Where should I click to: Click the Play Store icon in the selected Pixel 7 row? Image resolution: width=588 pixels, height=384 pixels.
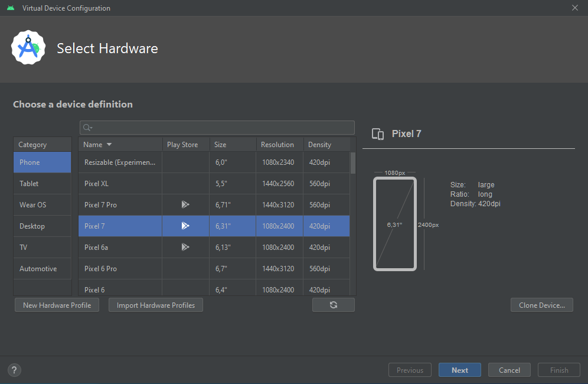(185, 226)
